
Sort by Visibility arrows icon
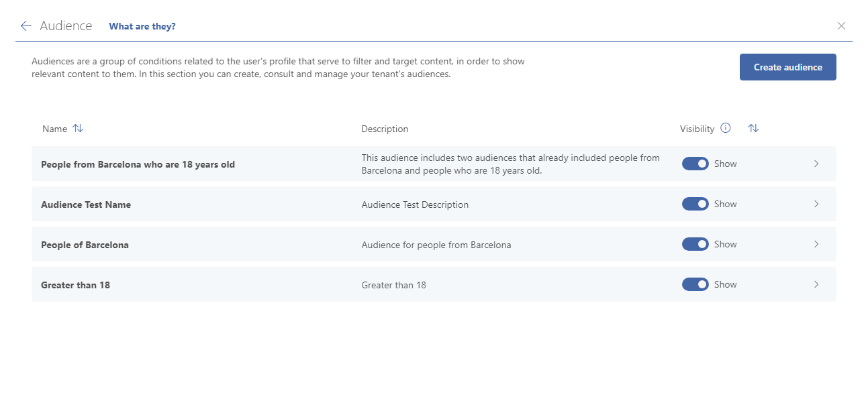tap(753, 129)
